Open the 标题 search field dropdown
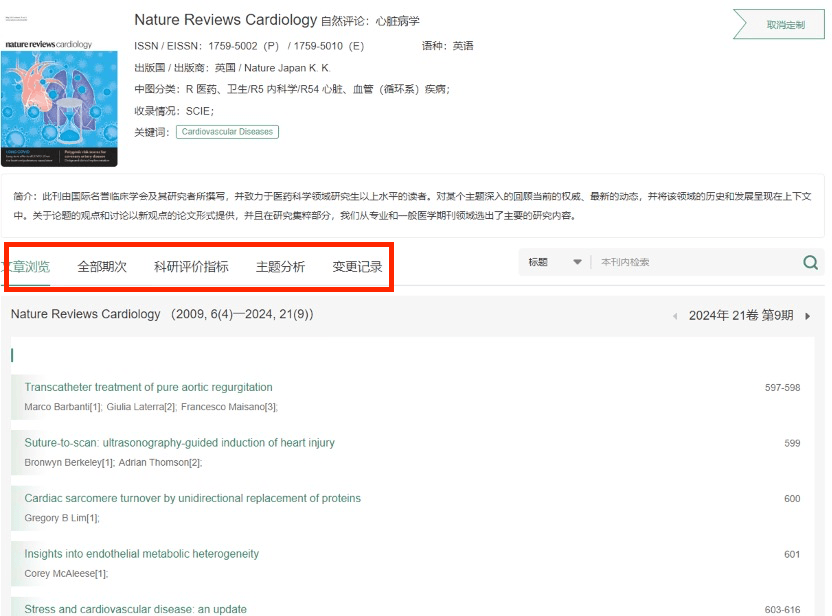 coord(555,262)
